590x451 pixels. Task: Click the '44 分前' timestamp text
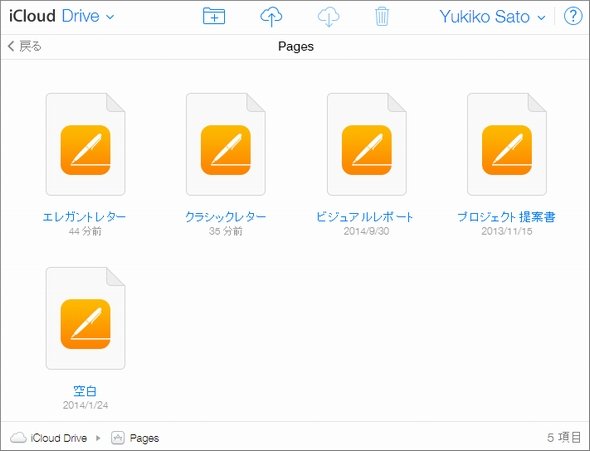point(85,231)
